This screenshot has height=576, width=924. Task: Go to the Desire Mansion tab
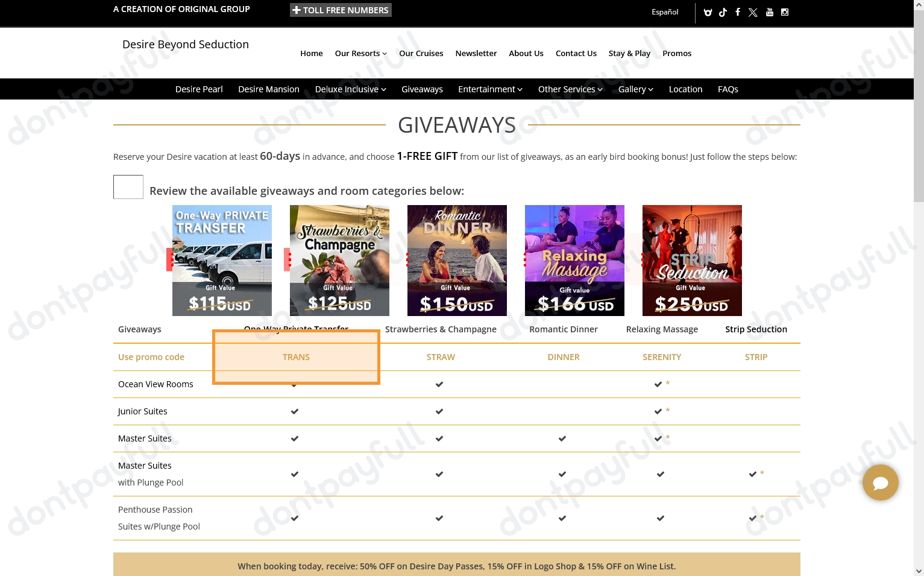point(268,89)
